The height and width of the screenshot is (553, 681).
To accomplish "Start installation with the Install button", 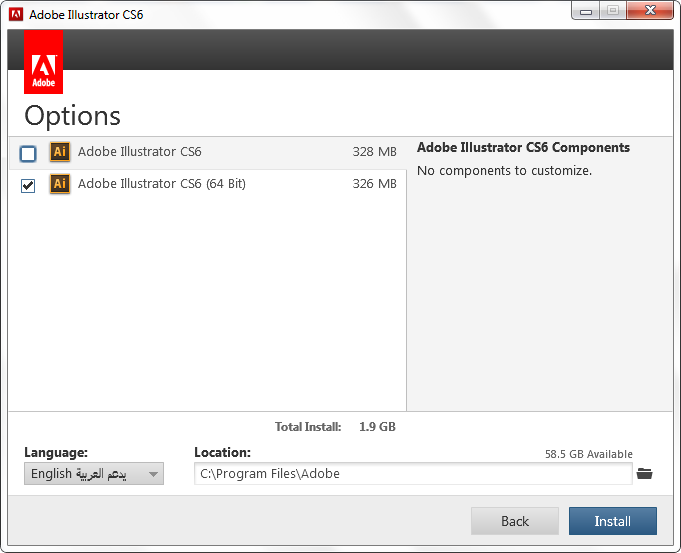I will tap(612, 521).
